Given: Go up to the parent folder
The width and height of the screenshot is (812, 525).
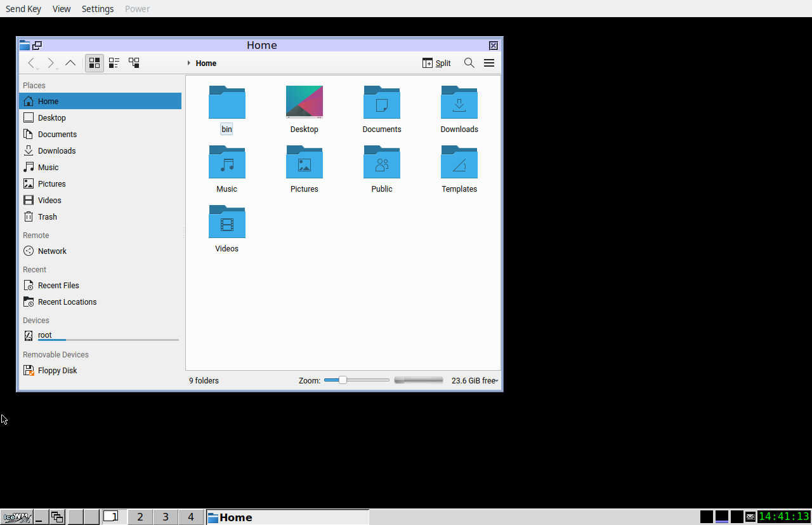Looking at the screenshot, I should (x=70, y=63).
